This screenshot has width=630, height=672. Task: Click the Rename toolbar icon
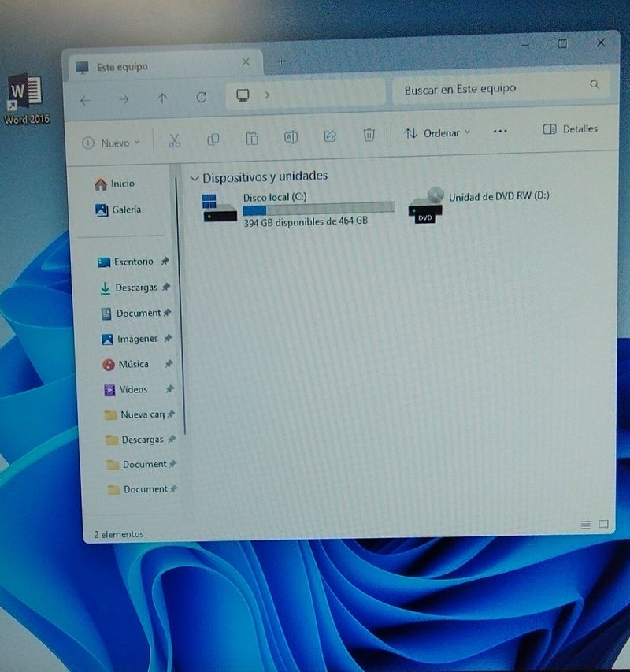click(x=291, y=137)
